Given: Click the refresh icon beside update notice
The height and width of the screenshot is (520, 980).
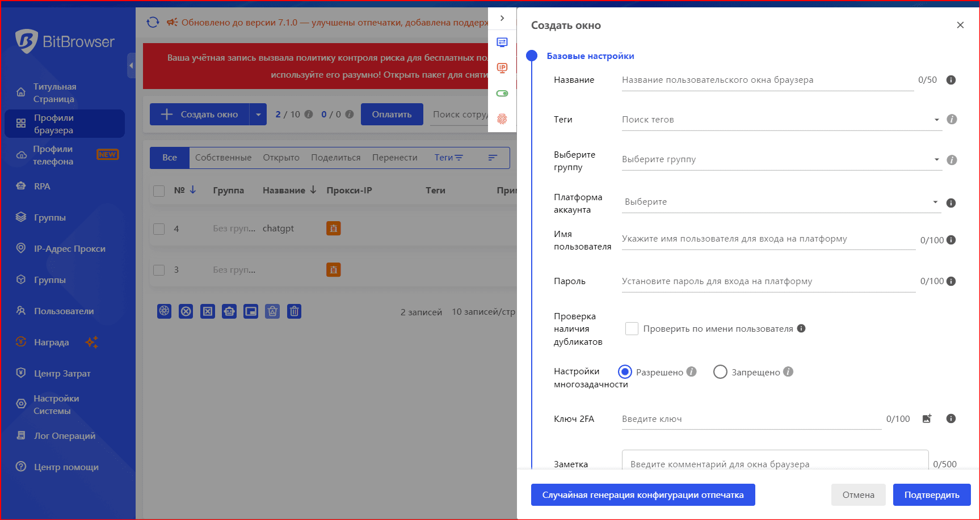Looking at the screenshot, I should (153, 22).
